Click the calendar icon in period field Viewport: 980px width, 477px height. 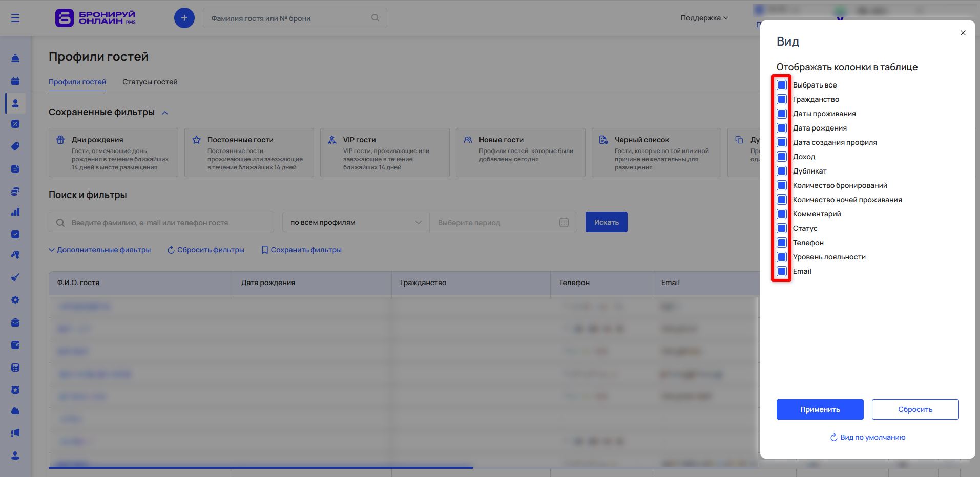[x=564, y=222]
